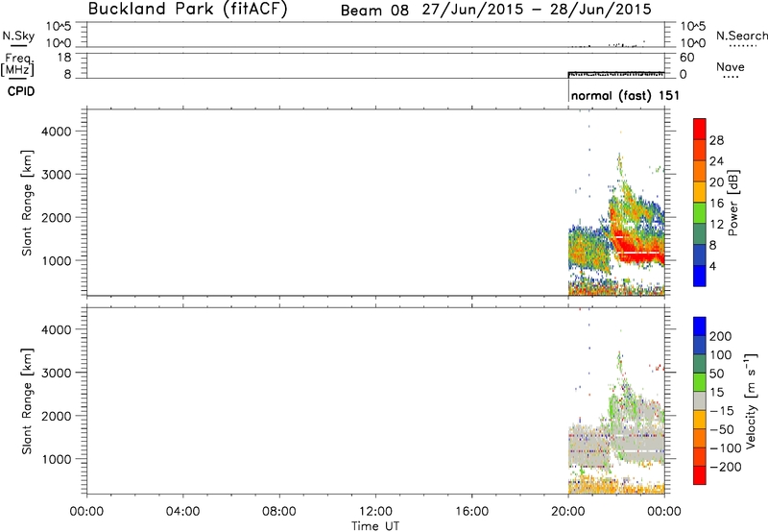Click the 'Velocity [m s-1]' colorbar label
768x532 pixels.
point(751,400)
